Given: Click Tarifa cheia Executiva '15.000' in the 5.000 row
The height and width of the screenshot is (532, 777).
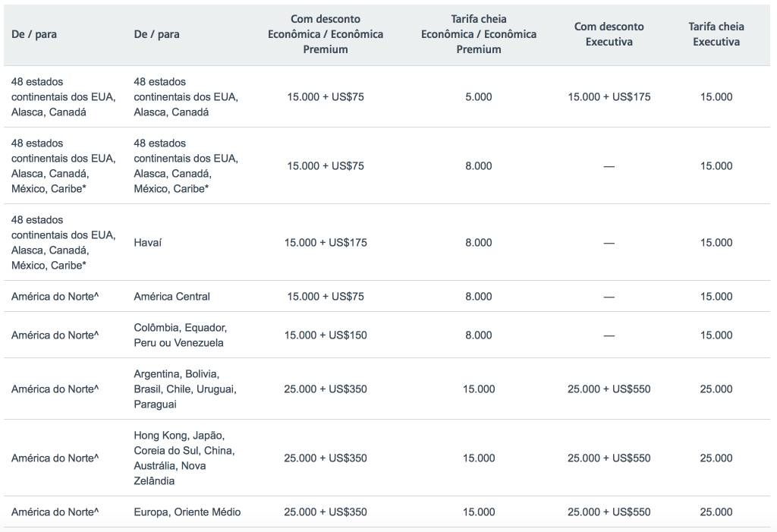Looking at the screenshot, I should tap(716, 96).
